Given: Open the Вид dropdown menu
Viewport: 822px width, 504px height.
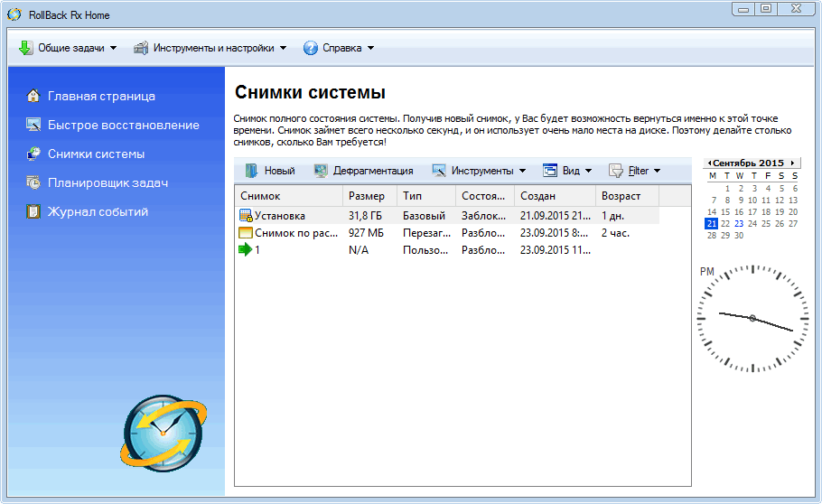Looking at the screenshot, I should pos(567,170).
